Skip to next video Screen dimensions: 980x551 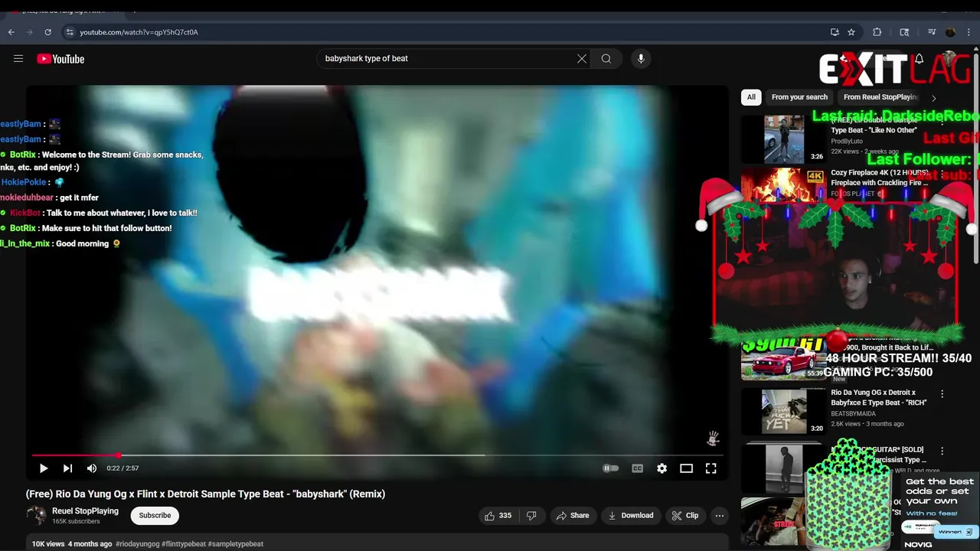tap(67, 468)
